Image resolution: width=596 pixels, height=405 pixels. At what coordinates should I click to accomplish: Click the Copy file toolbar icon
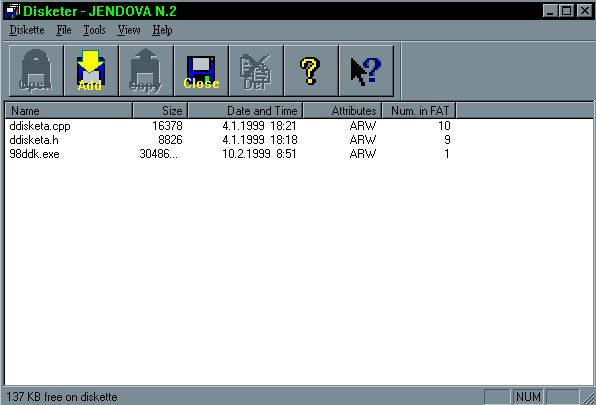point(146,71)
